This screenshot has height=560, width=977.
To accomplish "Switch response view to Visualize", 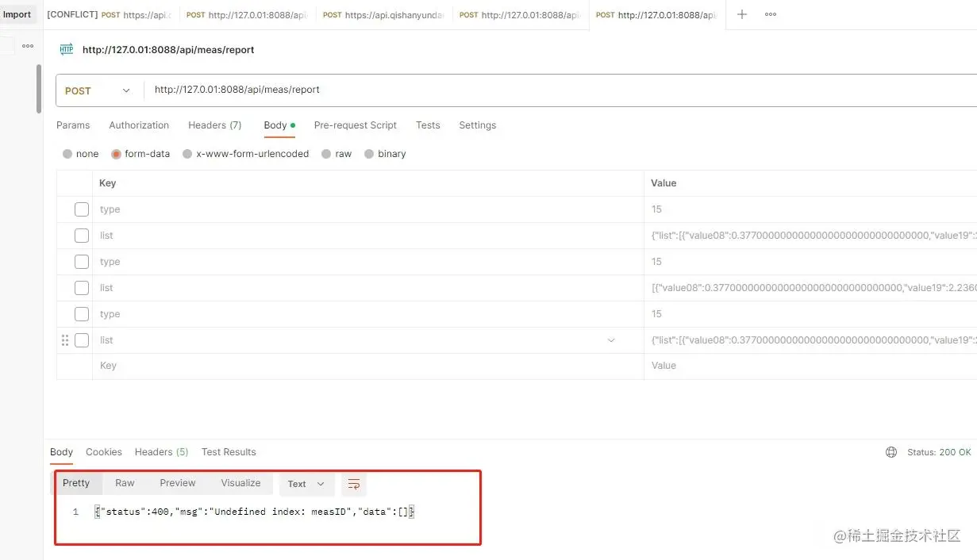I will pos(240,483).
